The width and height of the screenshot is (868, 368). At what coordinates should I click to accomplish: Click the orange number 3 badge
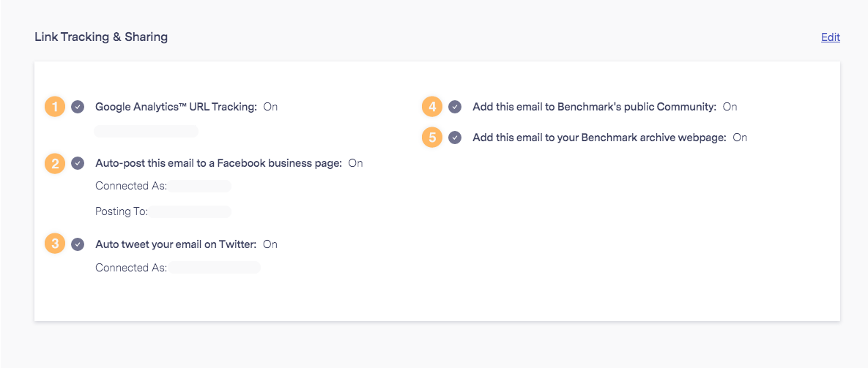[x=56, y=244]
